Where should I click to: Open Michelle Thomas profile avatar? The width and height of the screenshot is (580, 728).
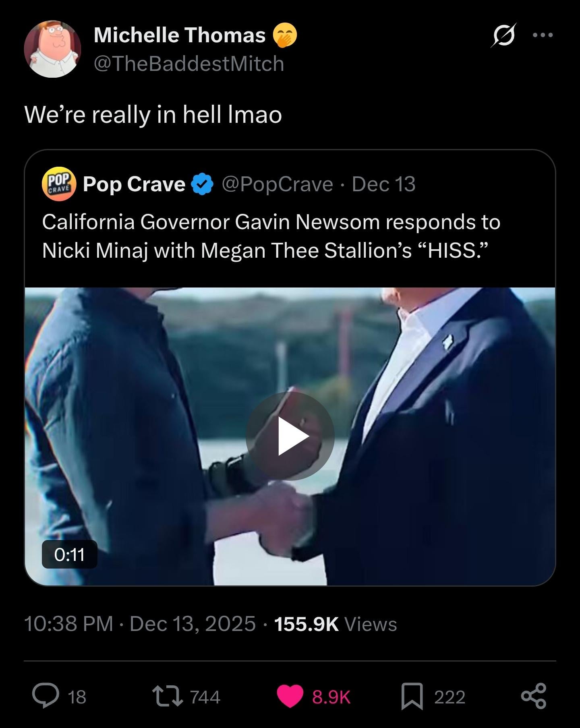pos(52,49)
